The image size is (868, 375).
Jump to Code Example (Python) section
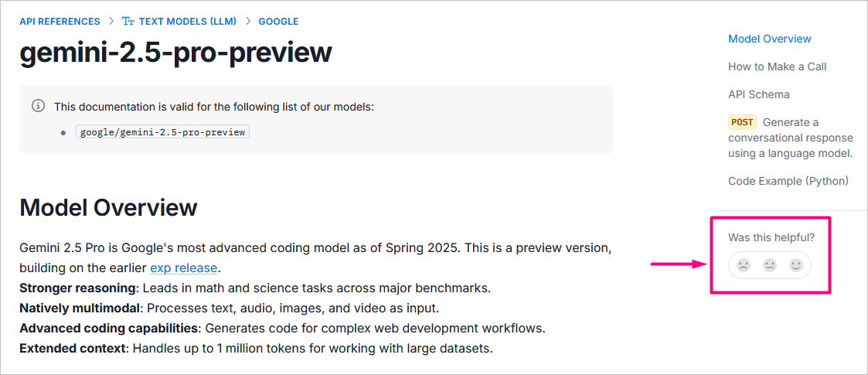click(788, 181)
